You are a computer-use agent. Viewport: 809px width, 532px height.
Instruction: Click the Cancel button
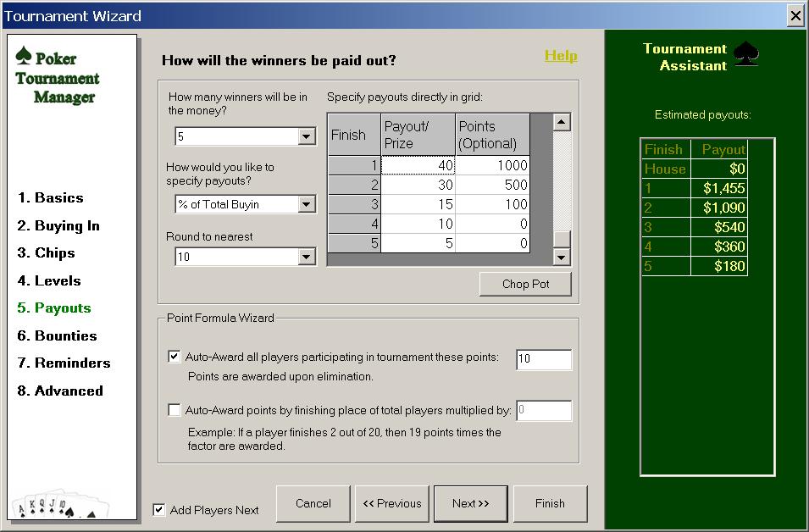point(313,503)
